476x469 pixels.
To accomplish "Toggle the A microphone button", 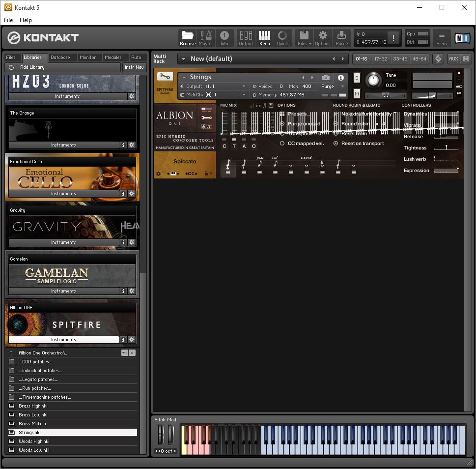I will pos(244,146).
